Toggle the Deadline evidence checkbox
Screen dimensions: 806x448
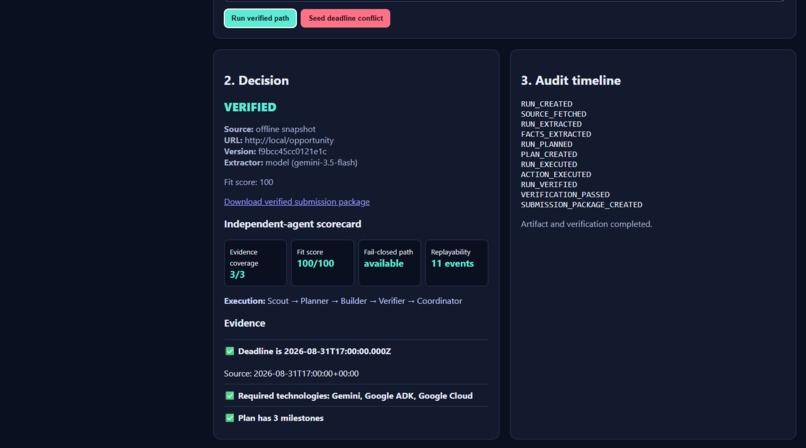[x=230, y=351]
